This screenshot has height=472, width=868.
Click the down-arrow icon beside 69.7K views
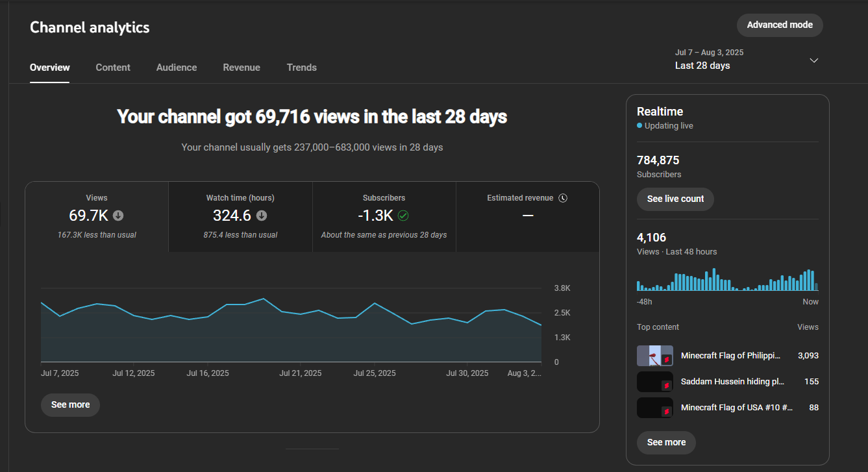pos(118,216)
